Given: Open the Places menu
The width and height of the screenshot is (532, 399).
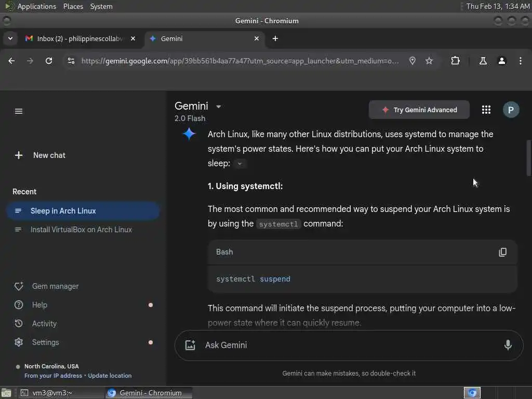Looking at the screenshot, I should 73,6.
